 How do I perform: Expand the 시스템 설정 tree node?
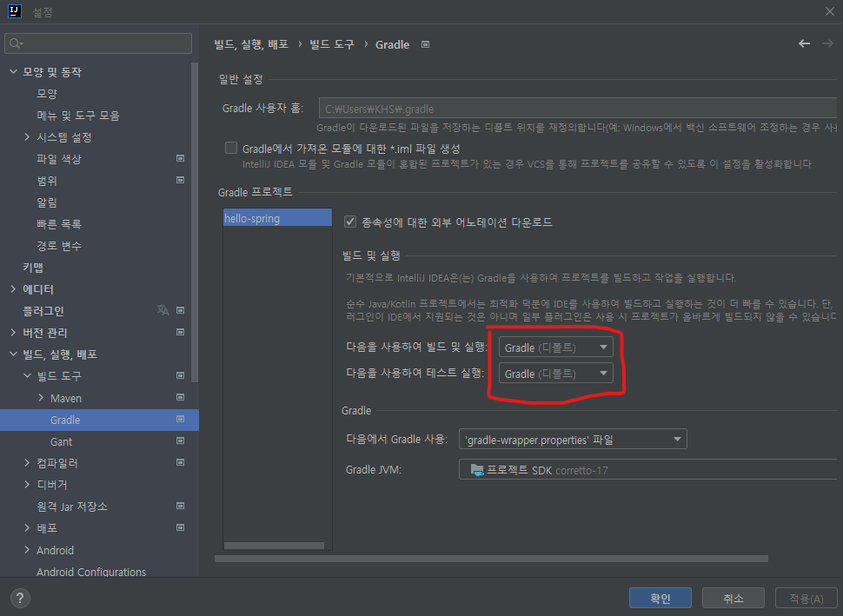pyautogui.click(x=27, y=137)
